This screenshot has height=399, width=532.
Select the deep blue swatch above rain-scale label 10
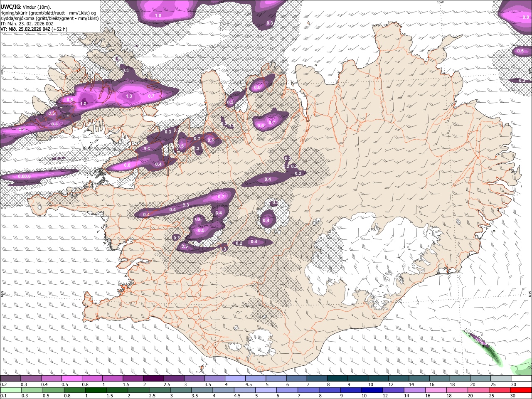pos(371,390)
